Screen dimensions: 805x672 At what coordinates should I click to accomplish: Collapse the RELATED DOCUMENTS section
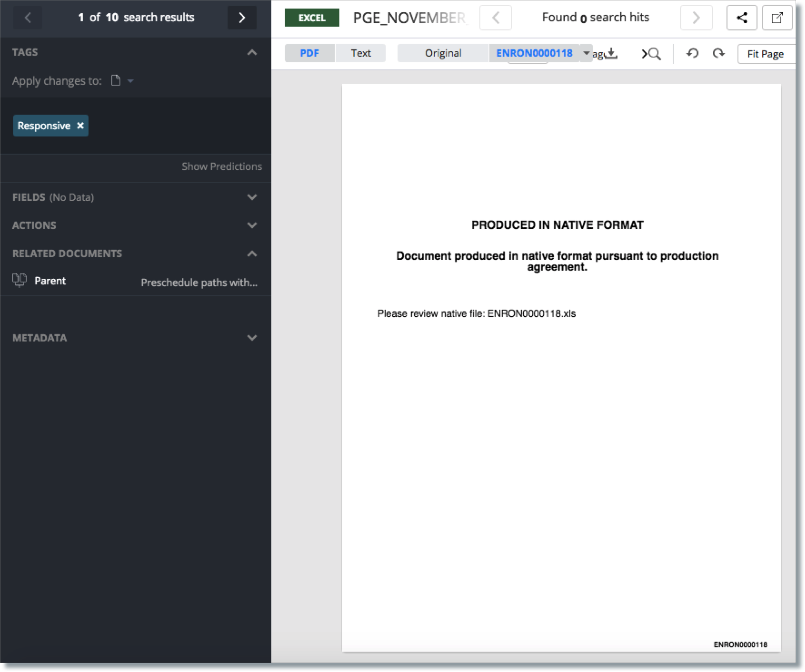[x=252, y=253]
